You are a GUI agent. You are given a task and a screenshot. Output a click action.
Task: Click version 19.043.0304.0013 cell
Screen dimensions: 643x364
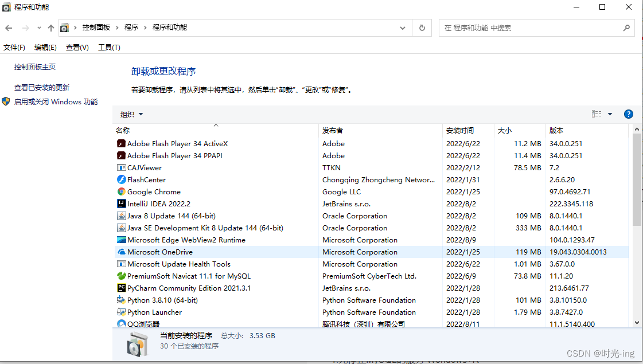point(578,252)
